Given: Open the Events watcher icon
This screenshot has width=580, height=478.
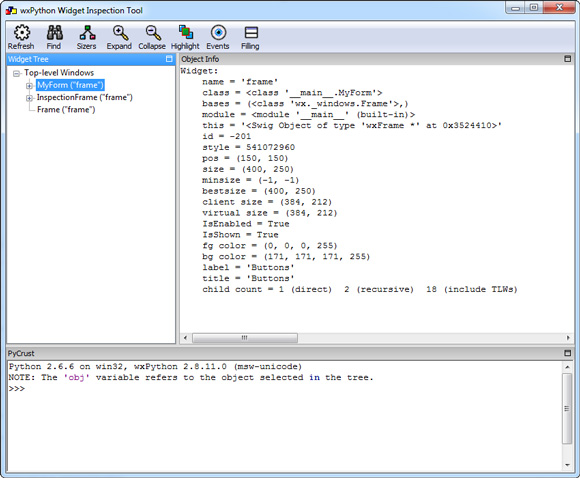Looking at the screenshot, I should point(218,33).
